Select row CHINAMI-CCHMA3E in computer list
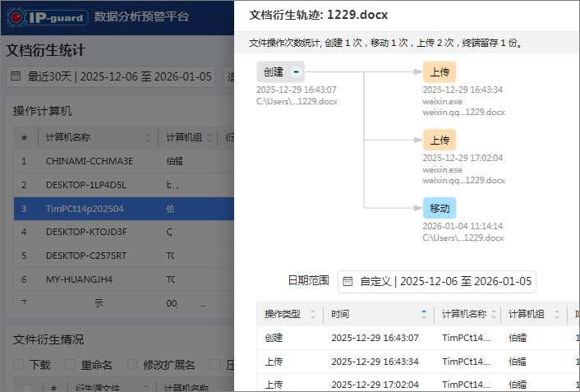This screenshot has height=392, width=580. 124,161
